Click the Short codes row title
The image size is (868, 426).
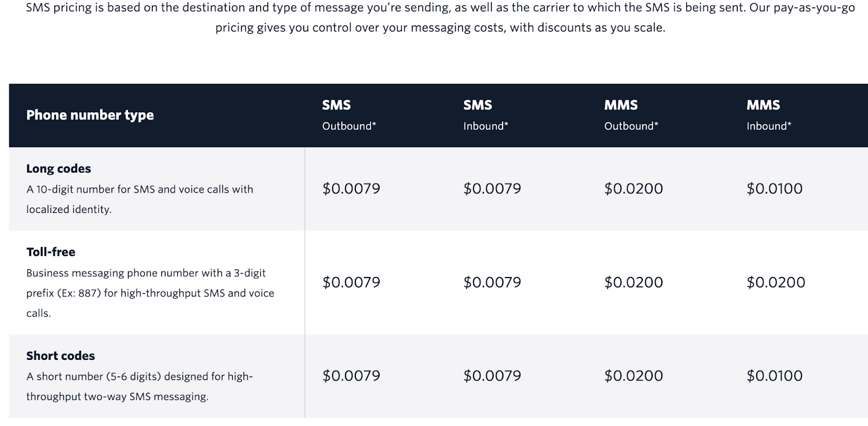pos(61,356)
